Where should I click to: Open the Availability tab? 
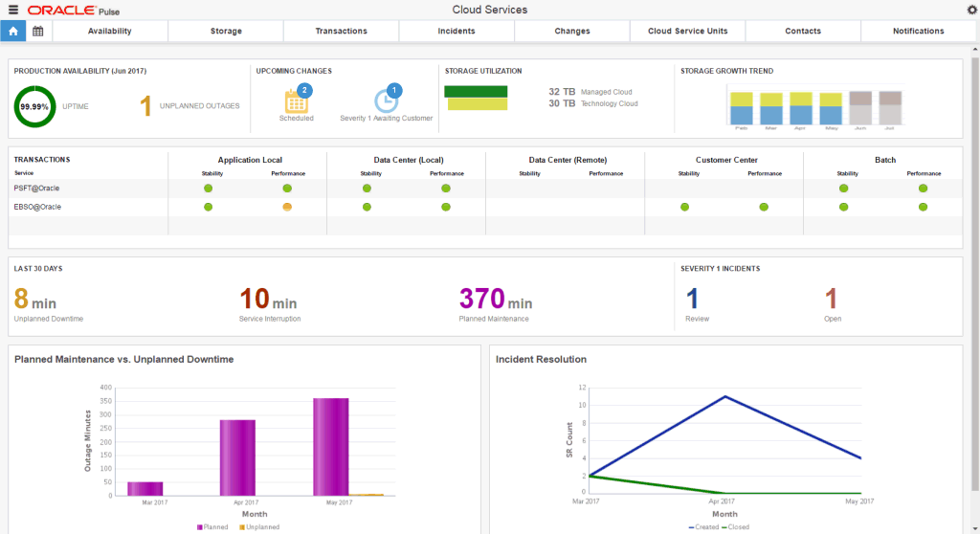110,31
